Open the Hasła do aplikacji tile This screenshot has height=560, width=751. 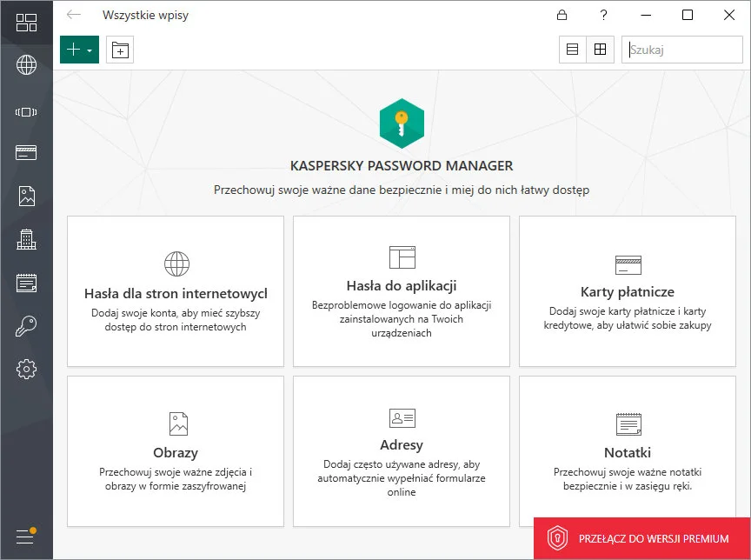tap(402, 291)
